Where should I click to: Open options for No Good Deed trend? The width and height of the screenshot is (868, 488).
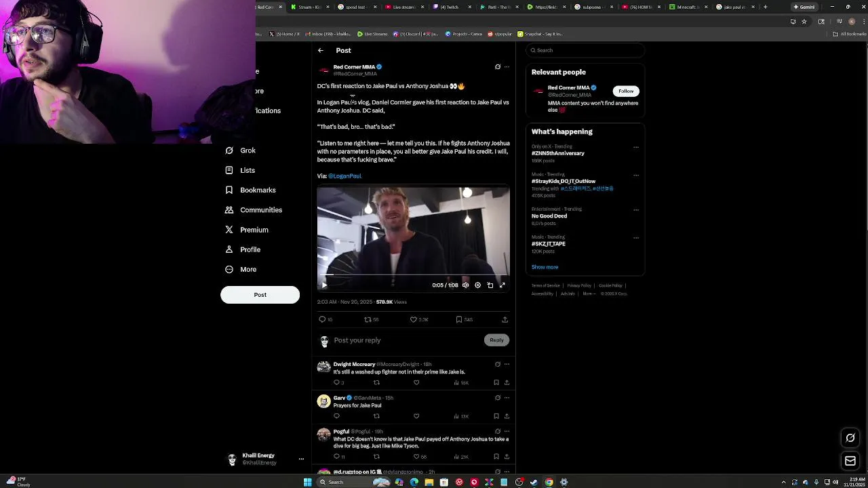click(x=636, y=210)
